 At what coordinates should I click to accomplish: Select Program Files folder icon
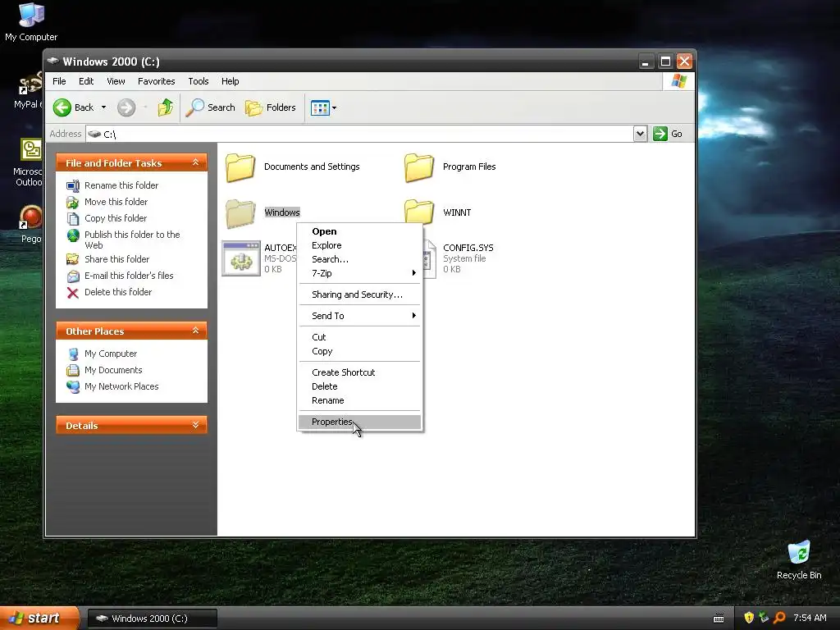pyautogui.click(x=419, y=167)
